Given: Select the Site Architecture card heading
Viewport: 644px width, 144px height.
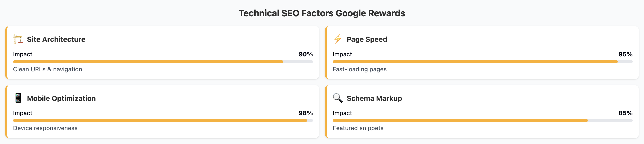Looking at the screenshot, I should coord(56,39).
